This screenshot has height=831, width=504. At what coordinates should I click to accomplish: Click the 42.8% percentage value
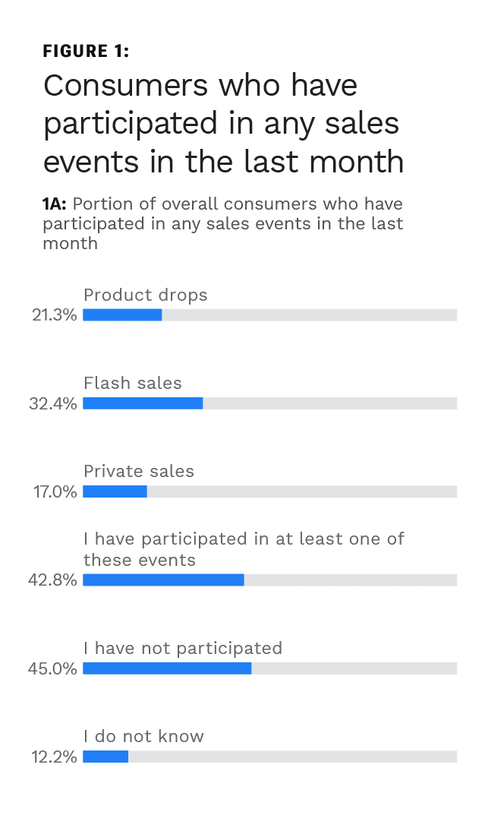53,580
